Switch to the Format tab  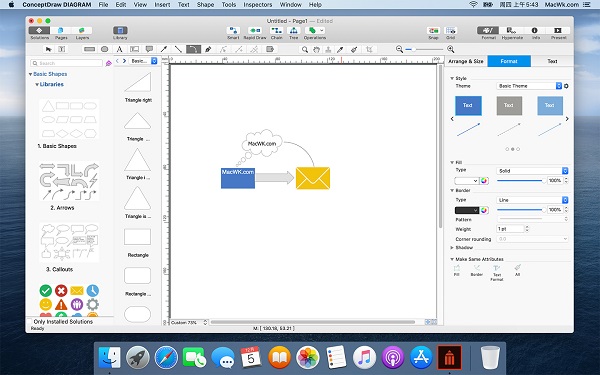[x=509, y=61]
